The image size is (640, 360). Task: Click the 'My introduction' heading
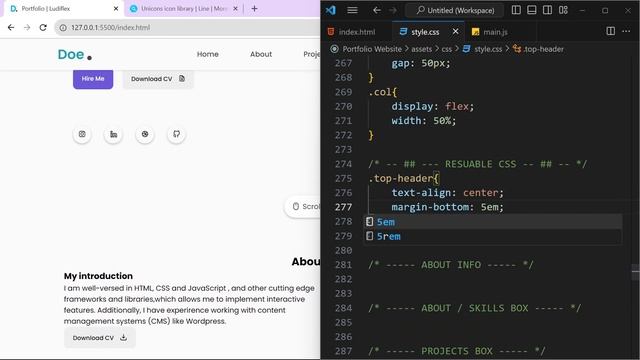(98, 276)
